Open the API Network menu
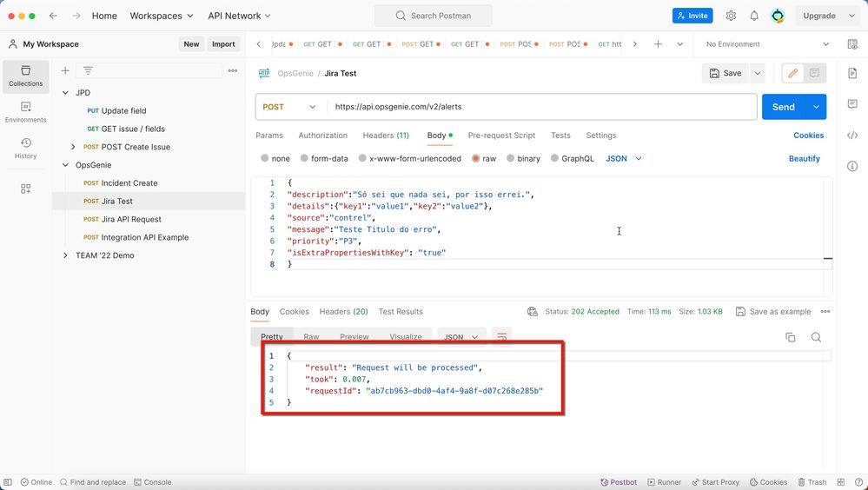The height and width of the screenshot is (490, 868). click(x=239, y=16)
